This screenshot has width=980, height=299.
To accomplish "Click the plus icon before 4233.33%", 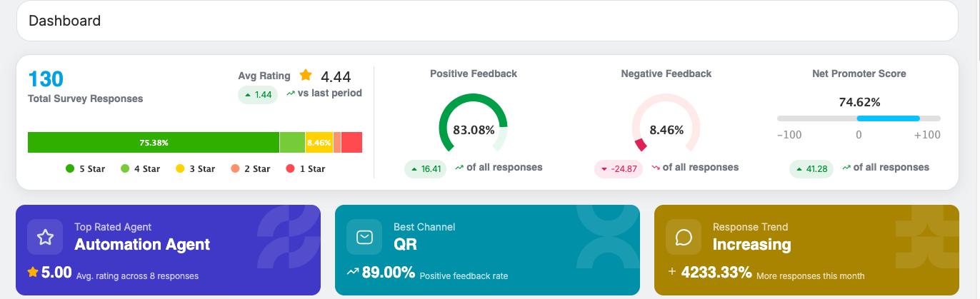I will tap(671, 272).
